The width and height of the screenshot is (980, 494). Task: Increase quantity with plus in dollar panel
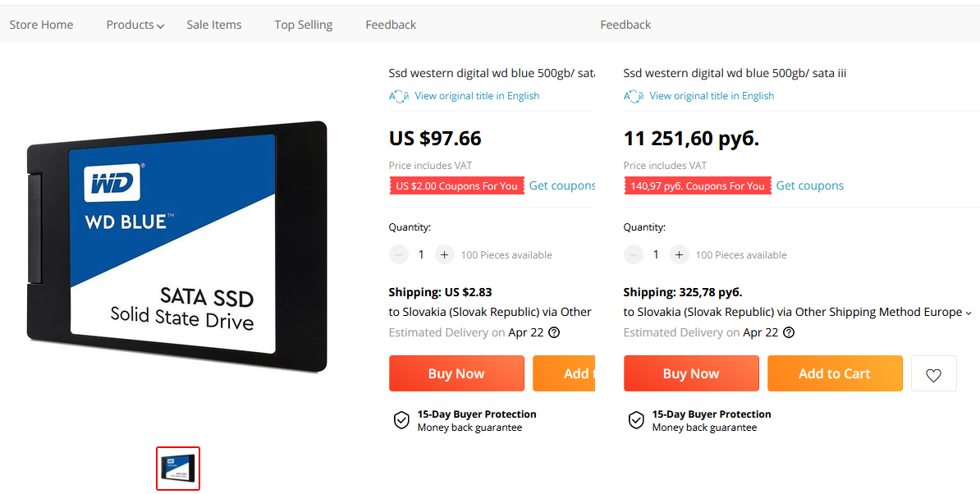coord(444,255)
